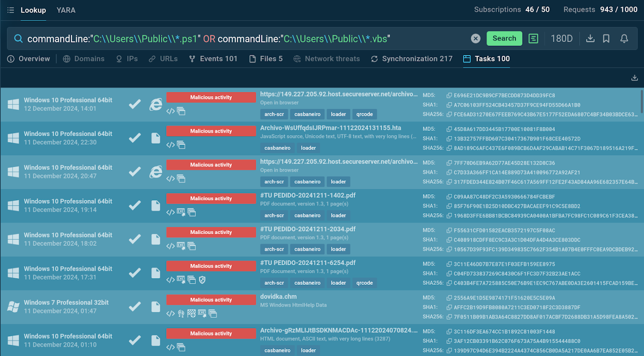Open the Archivo-WsUffqdsIJRPmar hta task
The height and width of the screenshot is (356, 644).
click(x=331, y=128)
